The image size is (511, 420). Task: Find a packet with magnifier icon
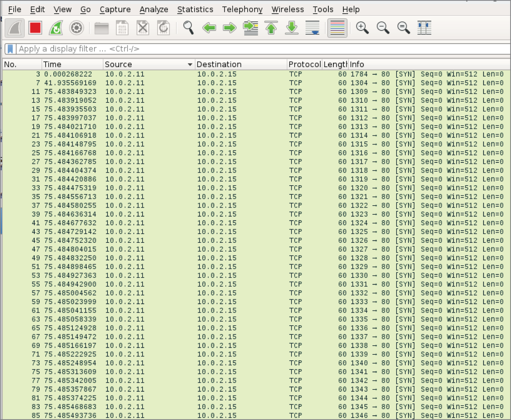[188, 28]
